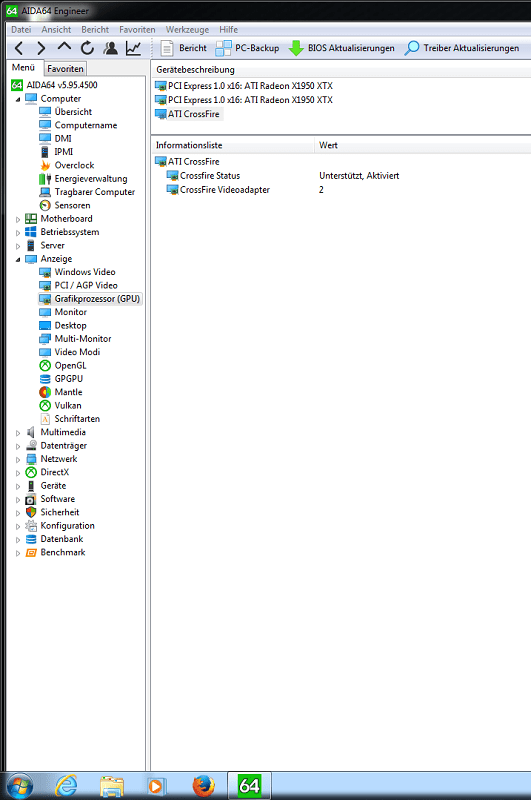Go back with the left arrow toolbar icon
Viewport: 531px width, 800px height.
(x=19, y=48)
